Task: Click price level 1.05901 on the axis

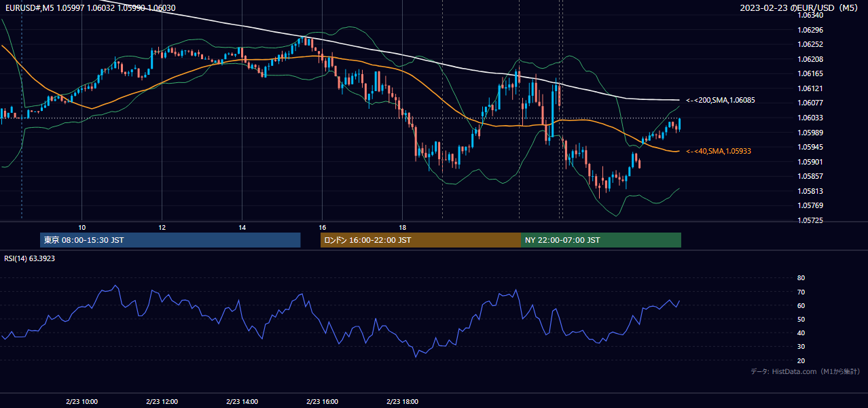Action: (810, 162)
